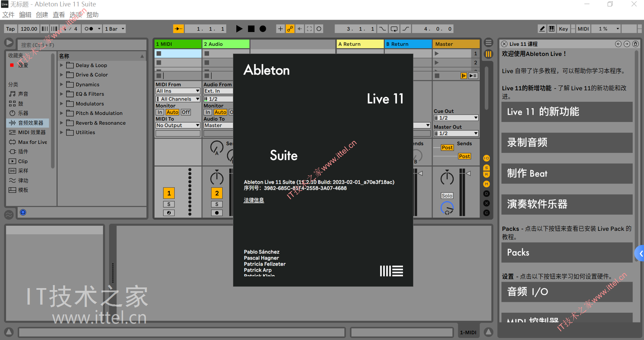Go to lessons home page icon
The image size is (644, 340).
(x=636, y=44)
